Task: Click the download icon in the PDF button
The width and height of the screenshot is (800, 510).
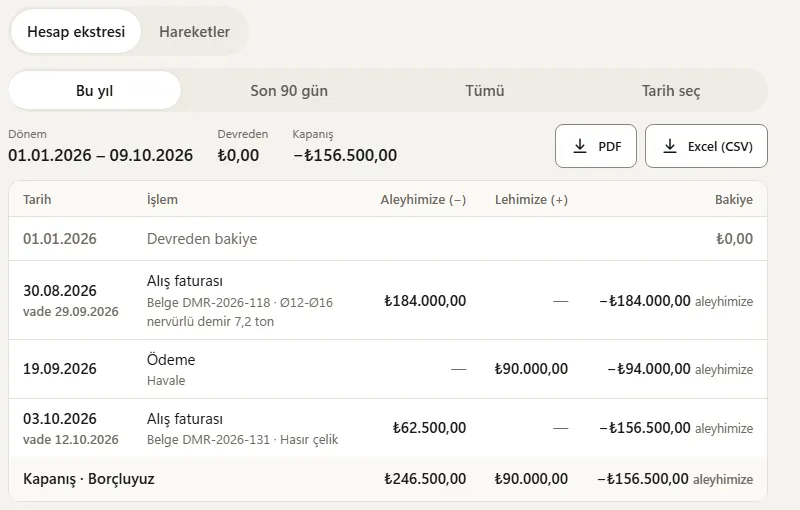Action: pyautogui.click(x=580, y=146)
